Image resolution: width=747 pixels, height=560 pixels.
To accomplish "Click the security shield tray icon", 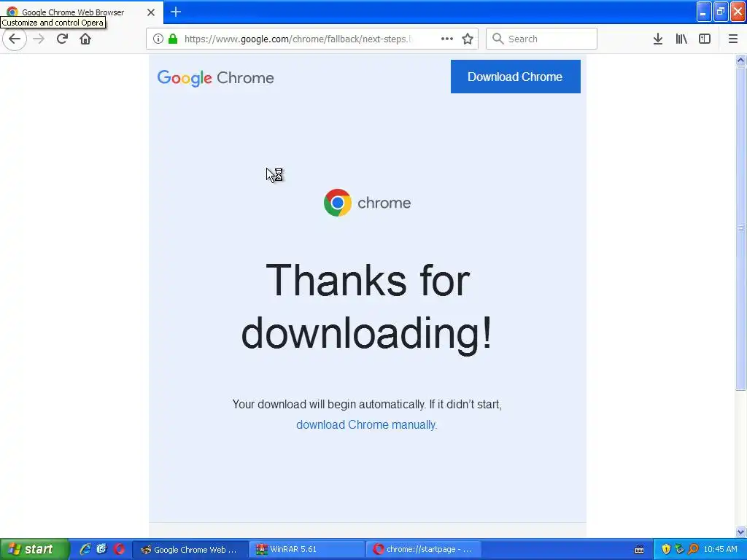I will click(666, 550).
